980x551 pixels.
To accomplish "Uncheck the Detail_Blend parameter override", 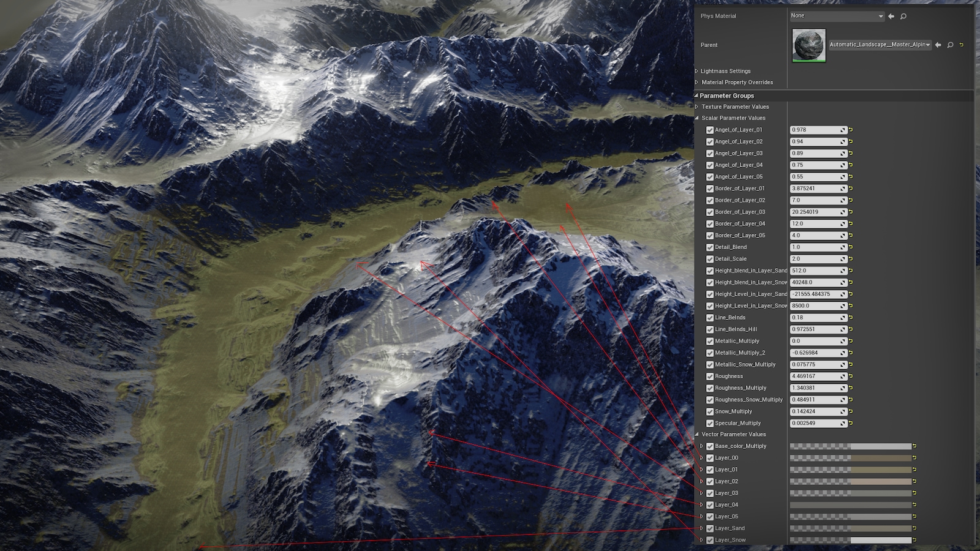I will [710, 247].
